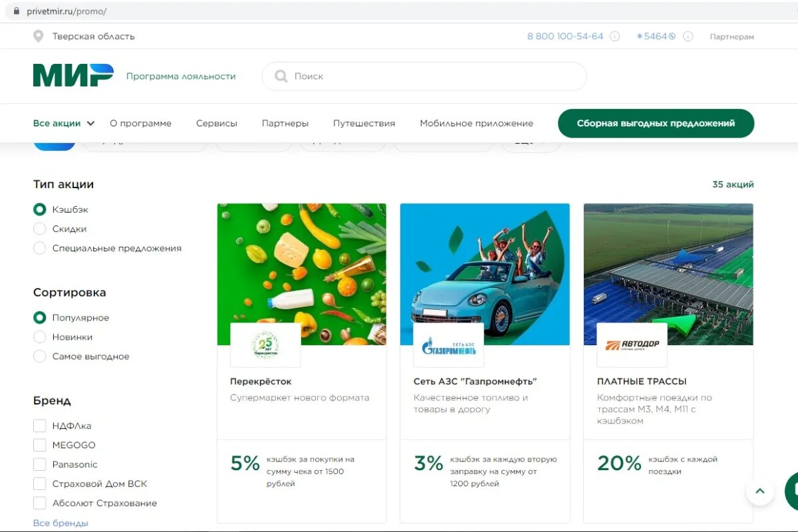Check the MEGOGO brand checkbox

click(x=40, y=445)
